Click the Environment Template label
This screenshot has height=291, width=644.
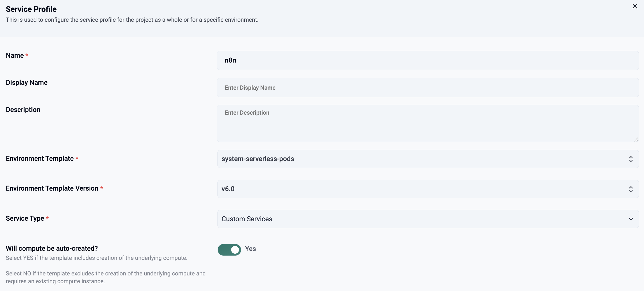point(40,159)
